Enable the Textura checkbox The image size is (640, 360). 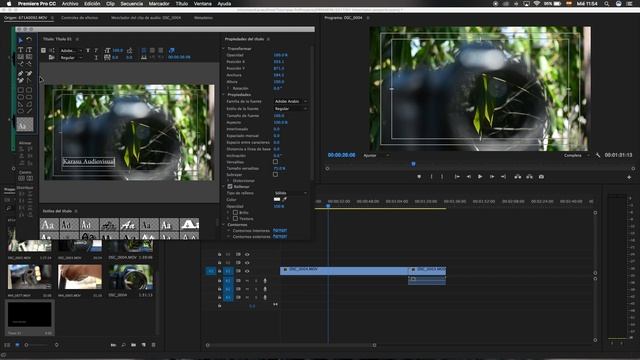(x=235, y=218)
